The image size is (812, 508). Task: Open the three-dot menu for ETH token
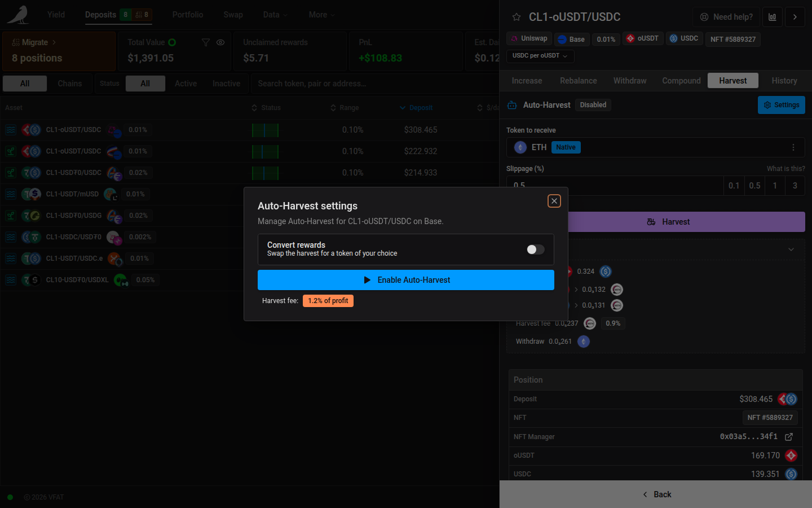793,147
